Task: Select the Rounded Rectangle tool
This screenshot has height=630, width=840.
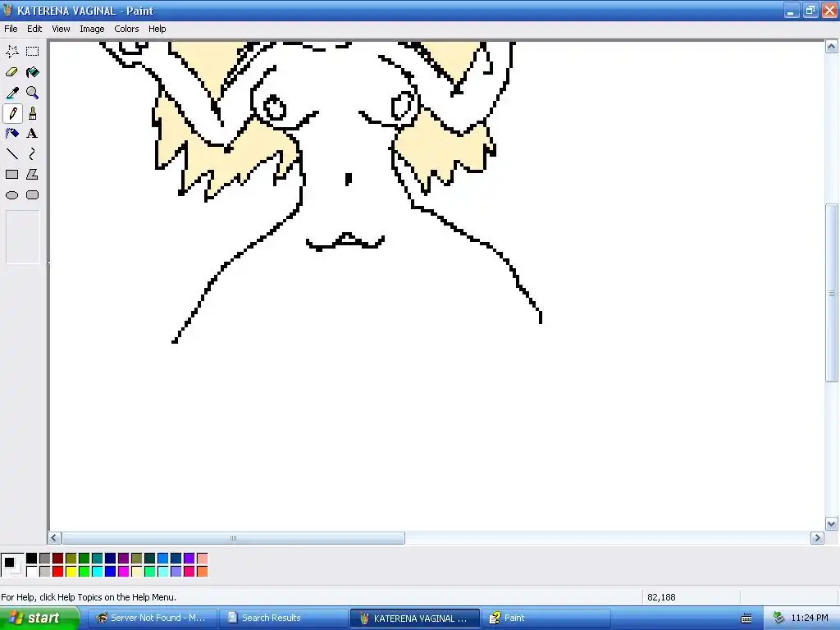Action: [33, 195]
